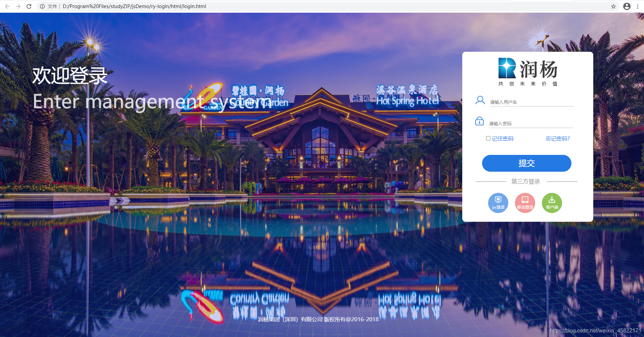
Task: Click the browser back arrow
Action: pos(7,6)
